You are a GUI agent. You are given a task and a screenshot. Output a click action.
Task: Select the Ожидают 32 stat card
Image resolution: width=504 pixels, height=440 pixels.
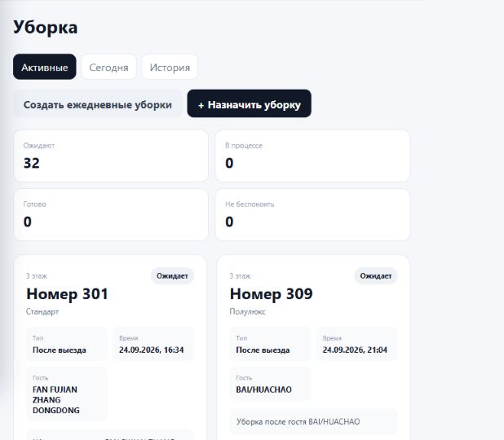(111, 156)
